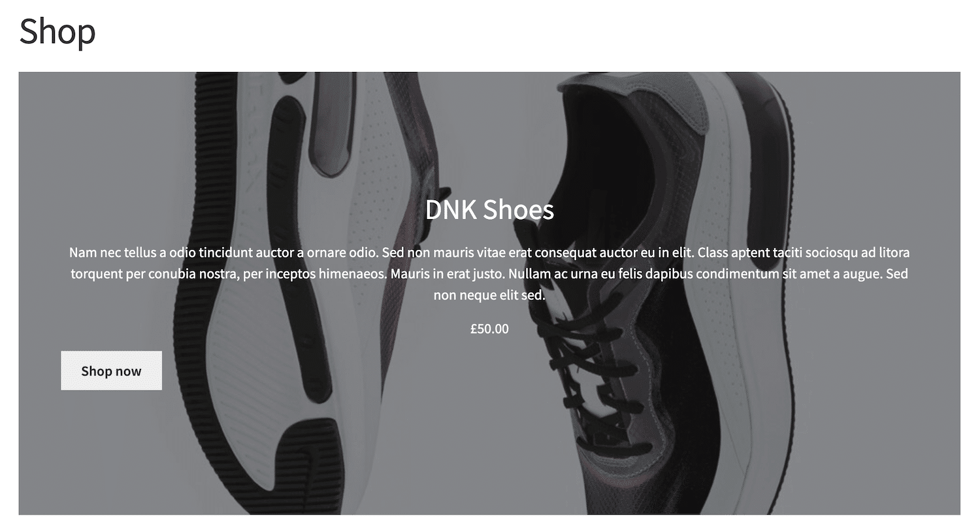
Task: Click the white sole of the left shoe
Action: 248,366
